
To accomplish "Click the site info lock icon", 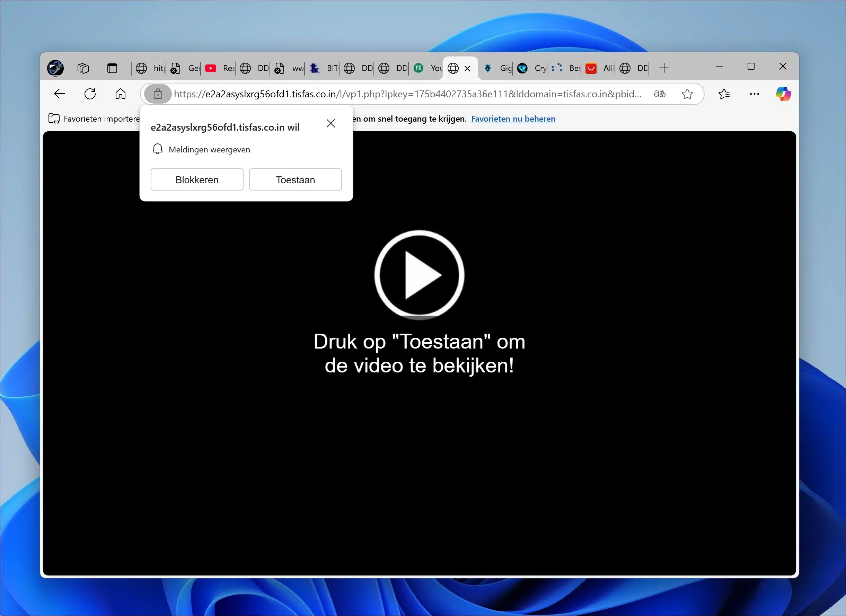I will 158,94.
